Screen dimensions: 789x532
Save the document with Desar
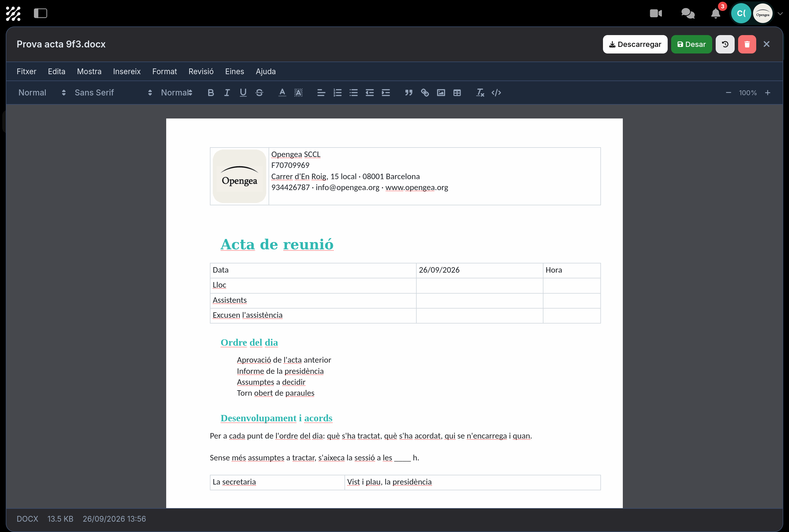691,44
